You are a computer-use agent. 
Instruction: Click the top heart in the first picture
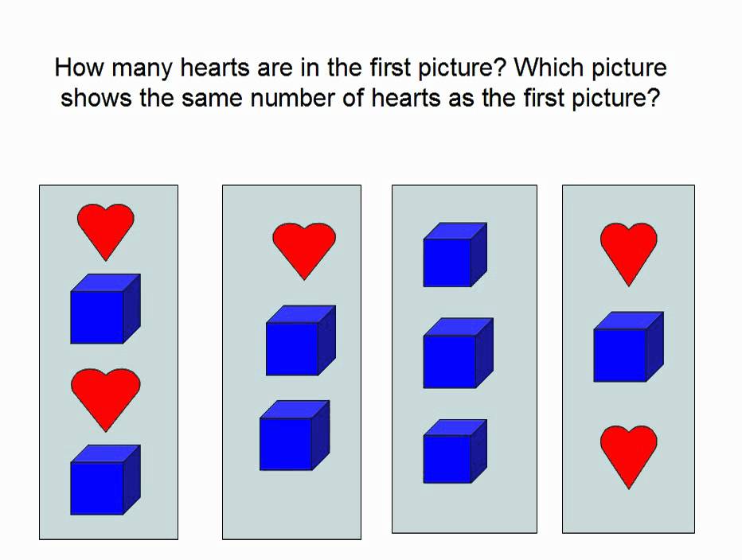click(105, 230)
